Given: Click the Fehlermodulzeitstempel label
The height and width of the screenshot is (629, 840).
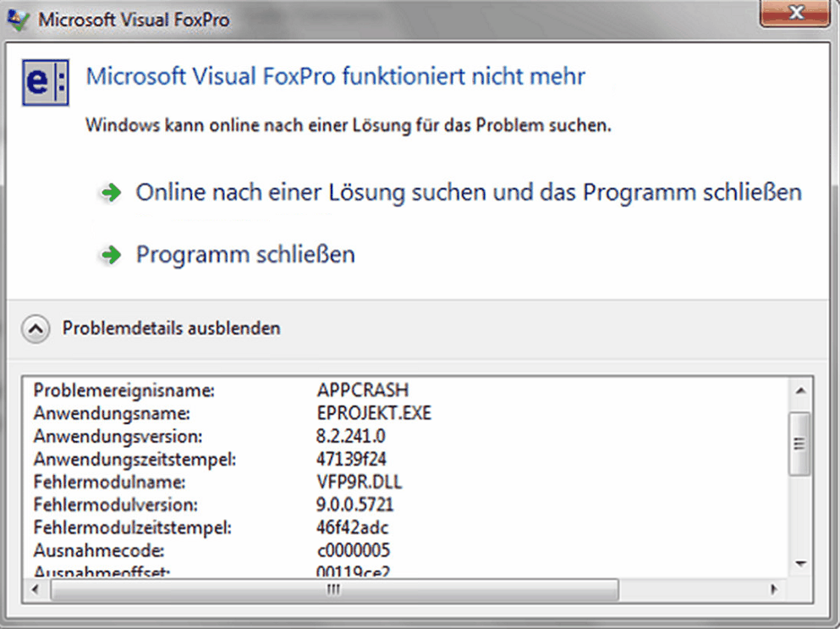Looking at the screenshot, I should (132, 528).
